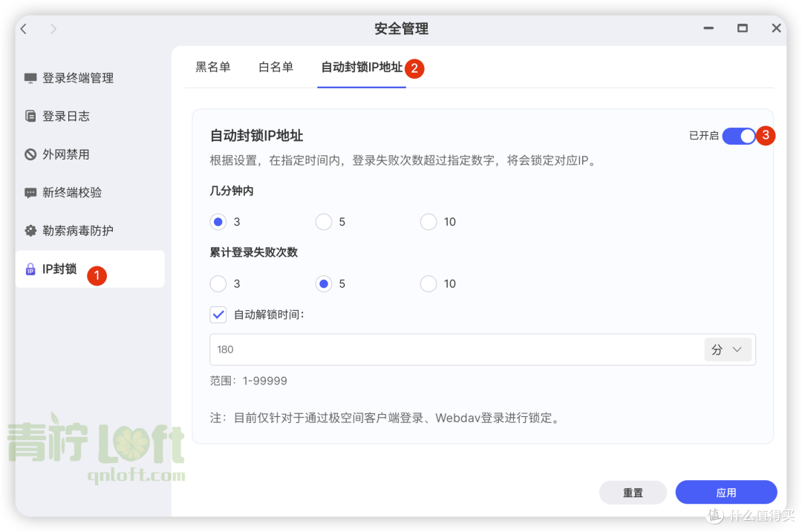Select 5 under 几分钟内
This screenshot has width=802, height=532.
point(324,222)
